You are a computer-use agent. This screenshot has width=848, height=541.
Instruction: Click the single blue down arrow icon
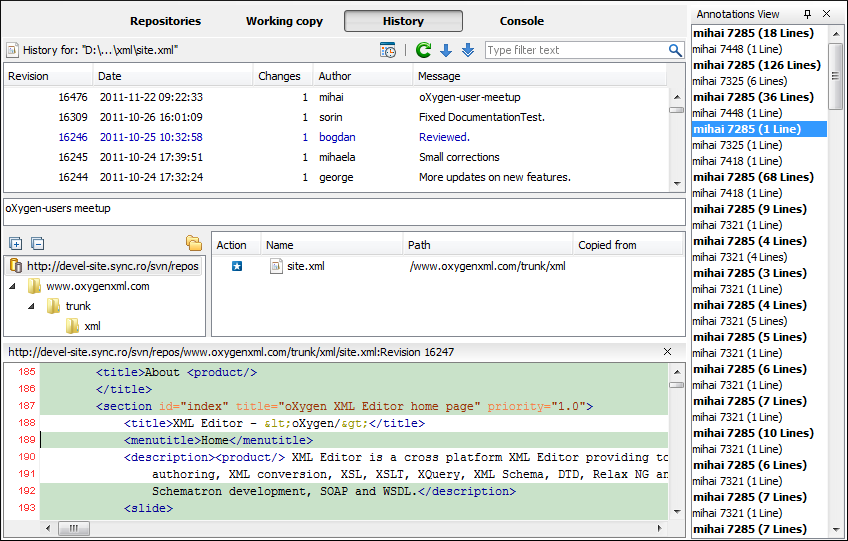446,50
